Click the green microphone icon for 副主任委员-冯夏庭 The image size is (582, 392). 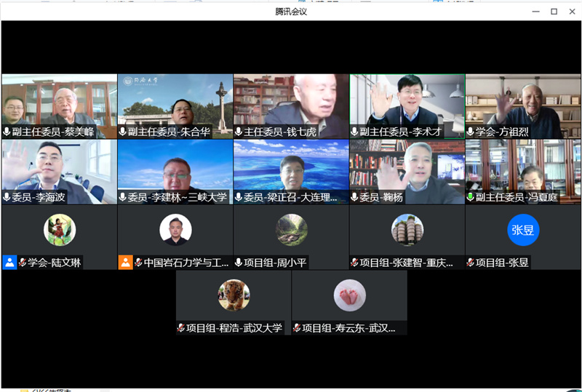click(x=471, y=197)
